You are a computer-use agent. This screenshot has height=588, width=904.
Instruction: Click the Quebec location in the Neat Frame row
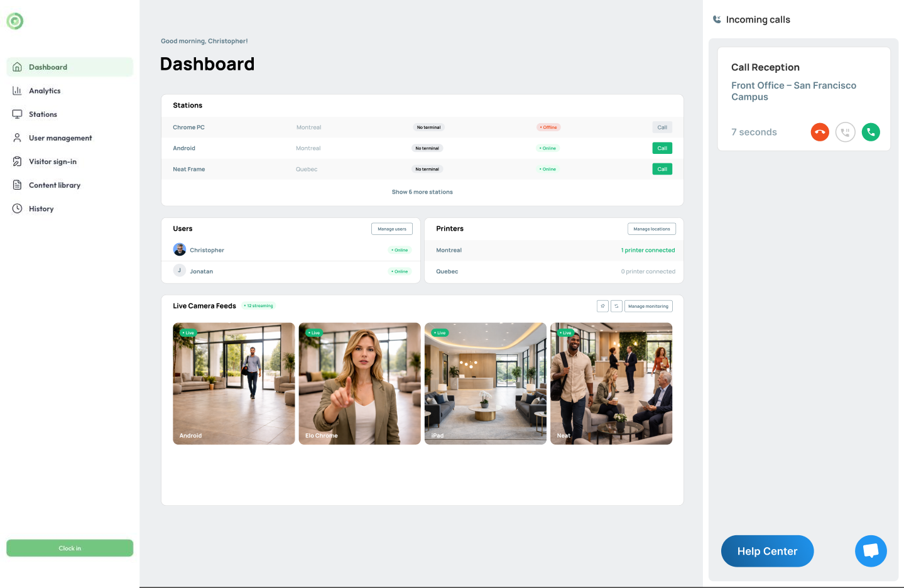pos(307,169)
